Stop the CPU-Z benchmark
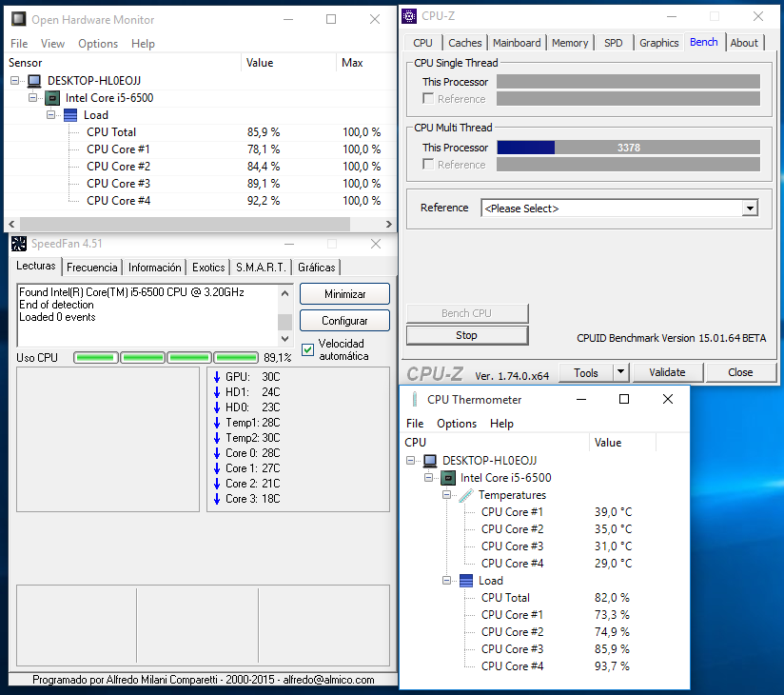Image resolution: width=784 pixels, height=695 pixels. click(467, 335)
